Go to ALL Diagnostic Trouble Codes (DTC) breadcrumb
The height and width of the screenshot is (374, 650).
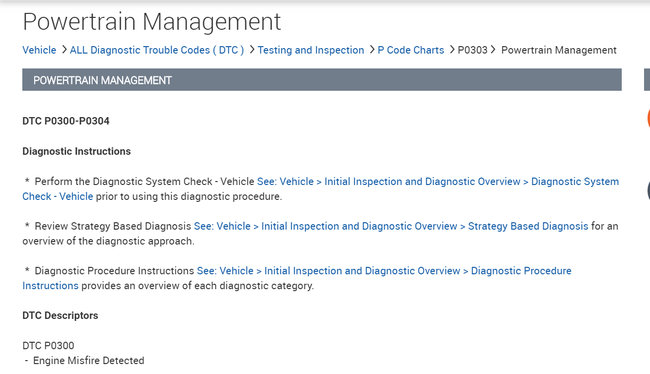(x=157, y=50)
